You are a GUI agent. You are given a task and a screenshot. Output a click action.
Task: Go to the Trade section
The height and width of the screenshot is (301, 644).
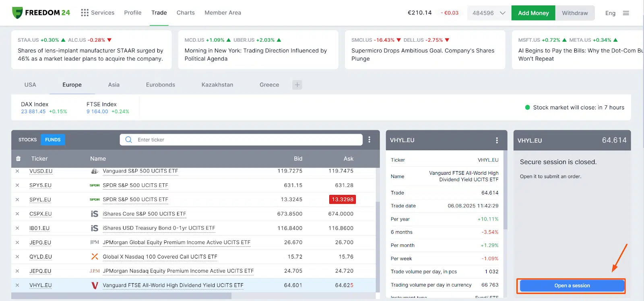pos(159,12)
